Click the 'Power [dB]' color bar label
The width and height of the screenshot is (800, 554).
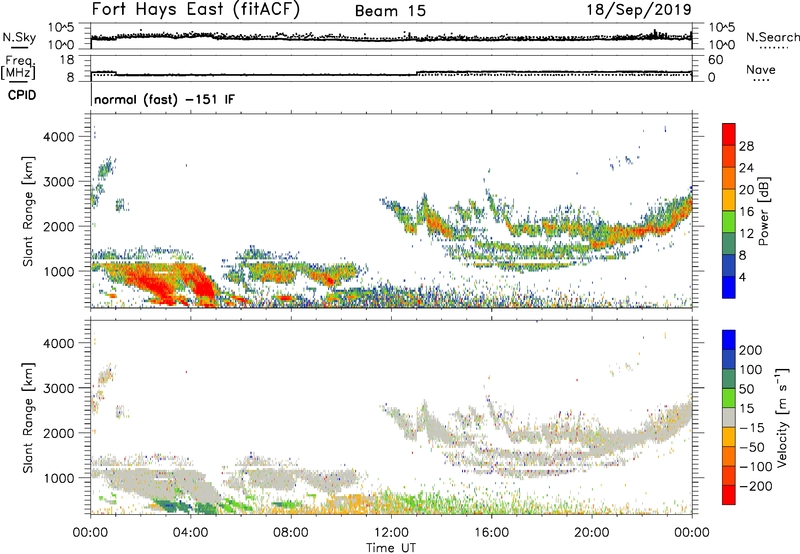(763, 211)
